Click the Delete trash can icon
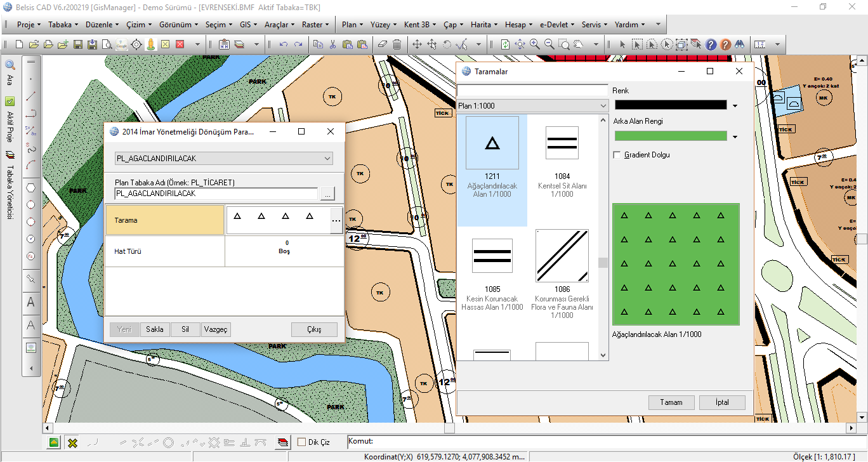 [397, 44]
